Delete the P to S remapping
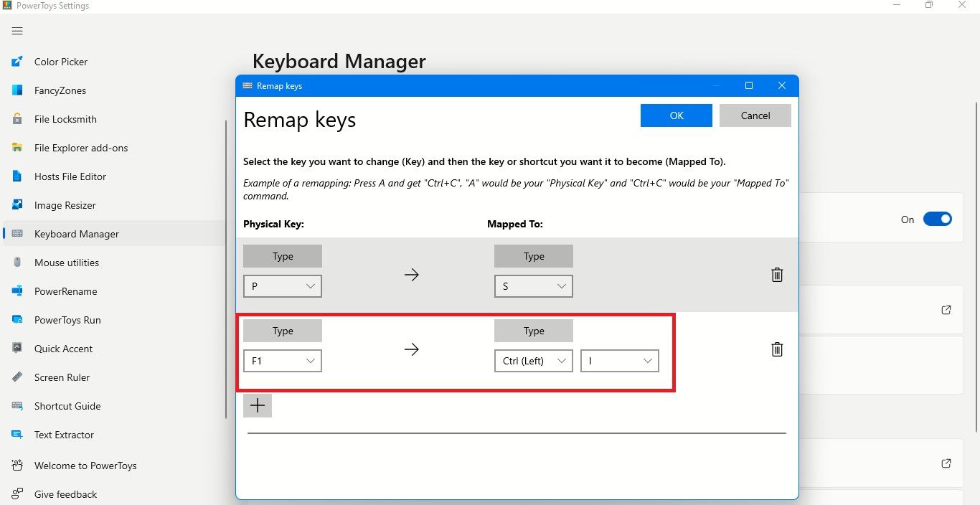Screen dimensions: 980x505 coord(777,275)
